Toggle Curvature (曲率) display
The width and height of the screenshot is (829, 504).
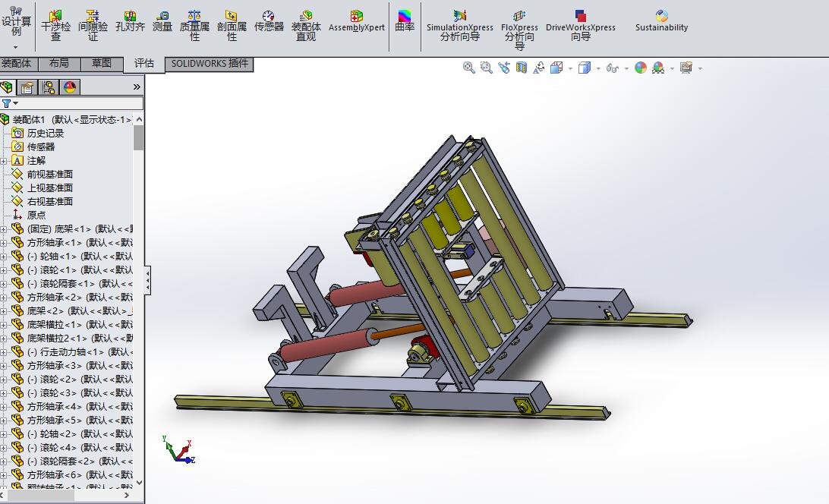pos(405,21)
